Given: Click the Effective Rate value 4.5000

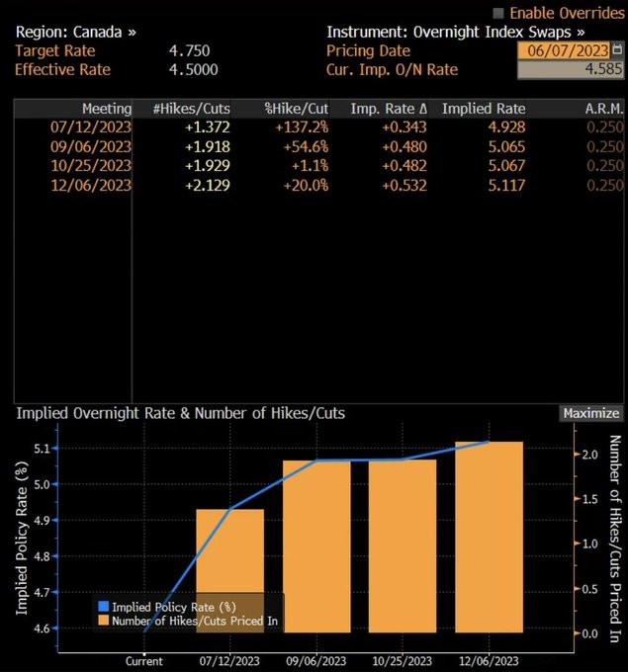Looking at the screenshot, I should click(194, 69).
